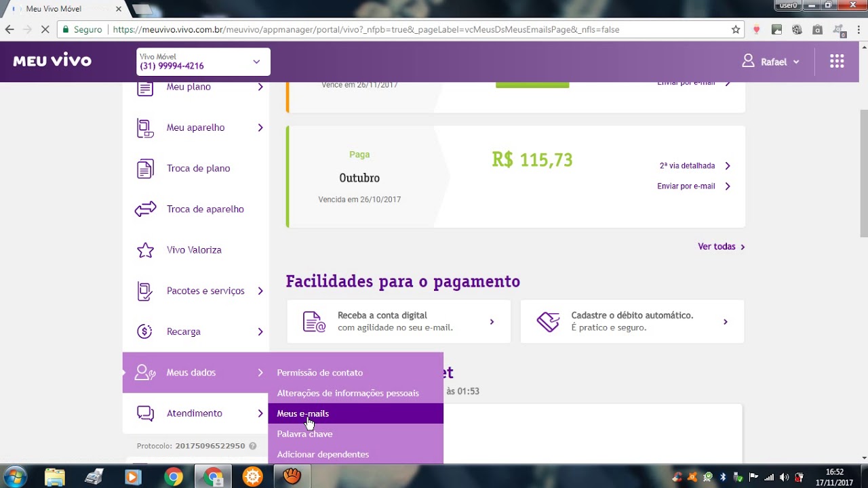Open Vivo Valoriza star icon
Viewport: 868px width, 488px height.
pyautogui.click(x=145, y=250)
